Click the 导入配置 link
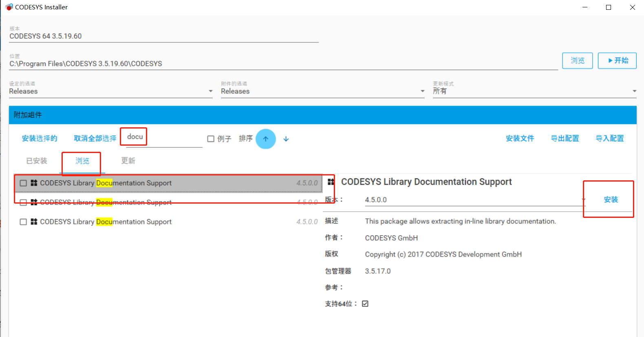644x337 pixels. (x=610, y=138)
